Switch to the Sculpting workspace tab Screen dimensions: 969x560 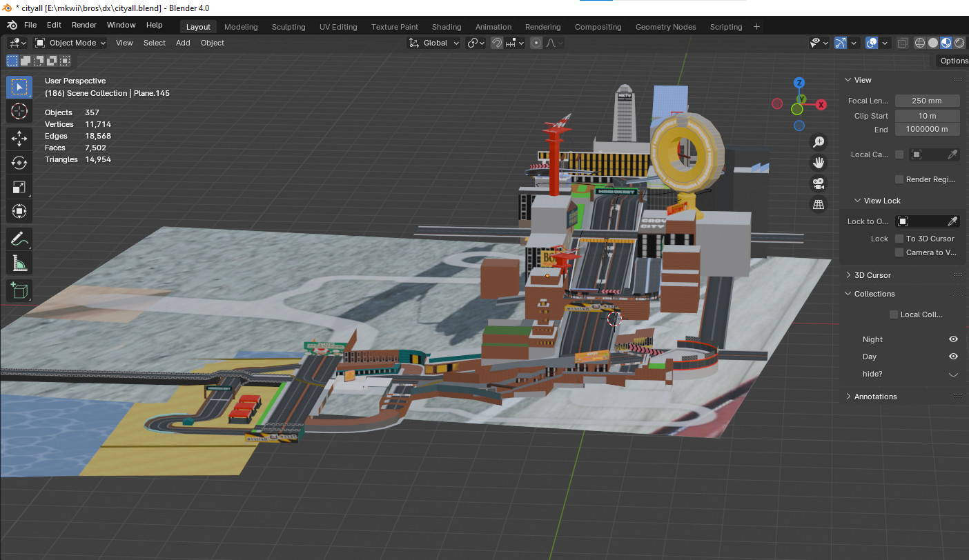coord(288,27)
